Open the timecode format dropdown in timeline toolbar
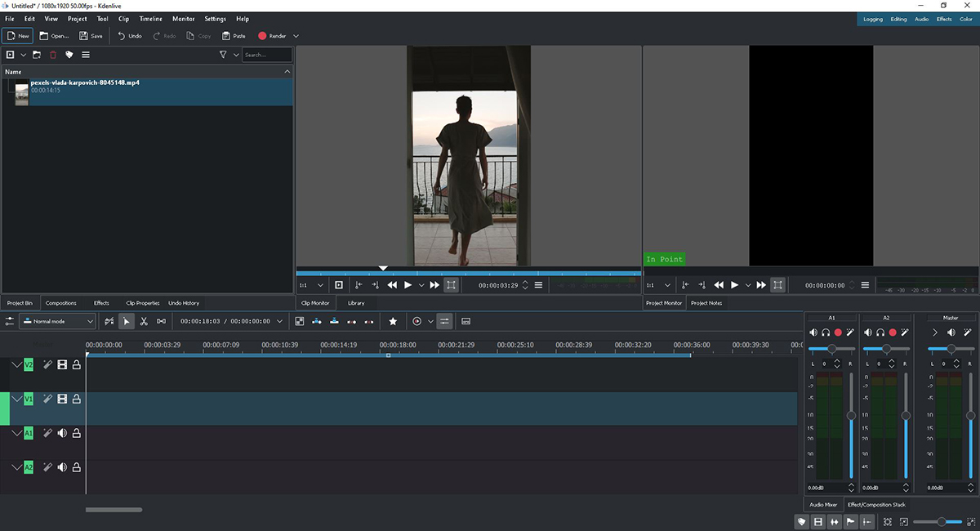The height and width of the screenshot is (531, 980). click(x=280, y=321)
